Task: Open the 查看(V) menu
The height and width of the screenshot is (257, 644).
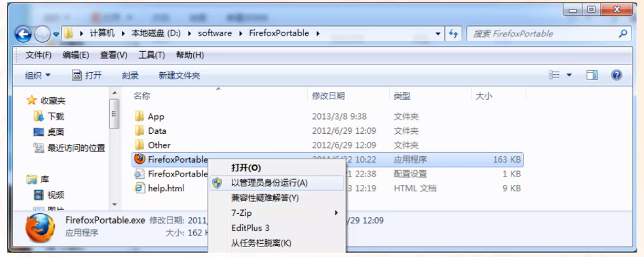Action: pos(114,55)
